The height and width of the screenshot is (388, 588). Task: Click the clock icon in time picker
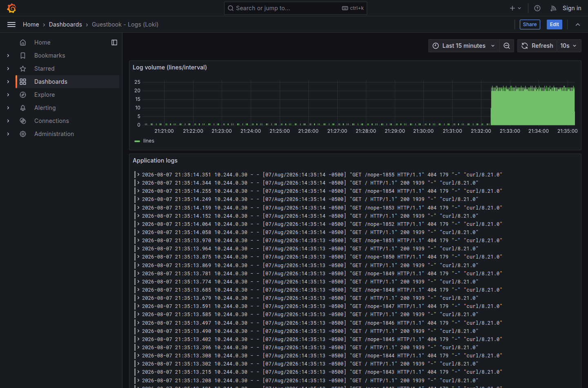tap(436, 46)
